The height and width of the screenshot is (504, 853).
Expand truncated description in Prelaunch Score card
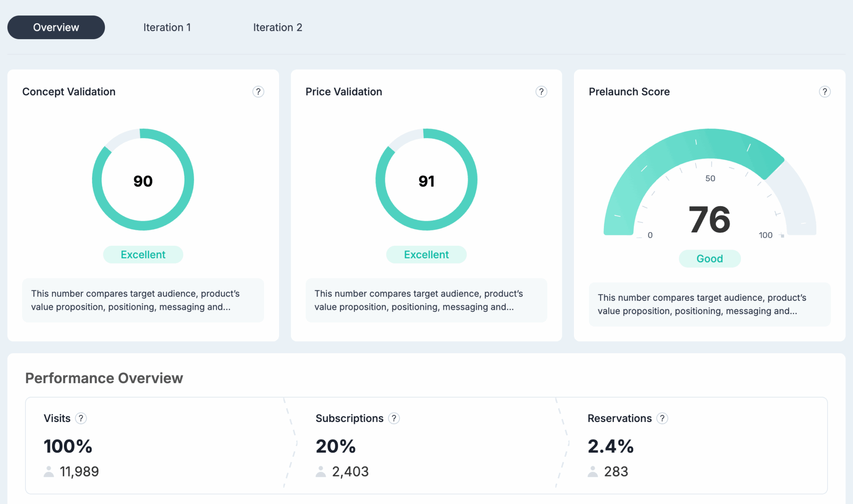coord(709,304)
